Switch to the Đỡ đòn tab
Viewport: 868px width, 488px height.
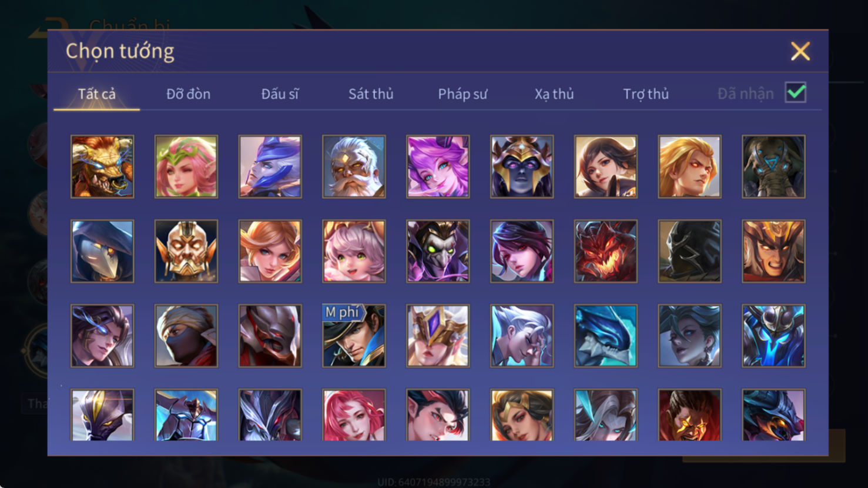[188, 94]
